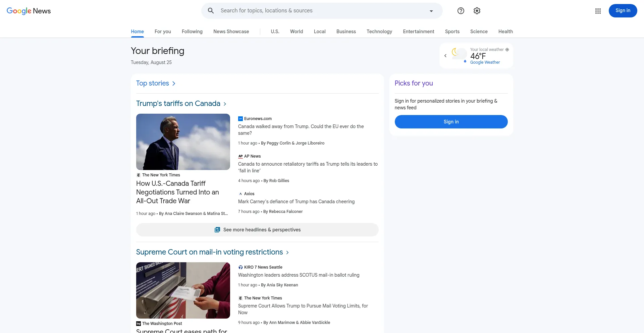
Task: Open the U.S. section tab
Action: (275, 32)
